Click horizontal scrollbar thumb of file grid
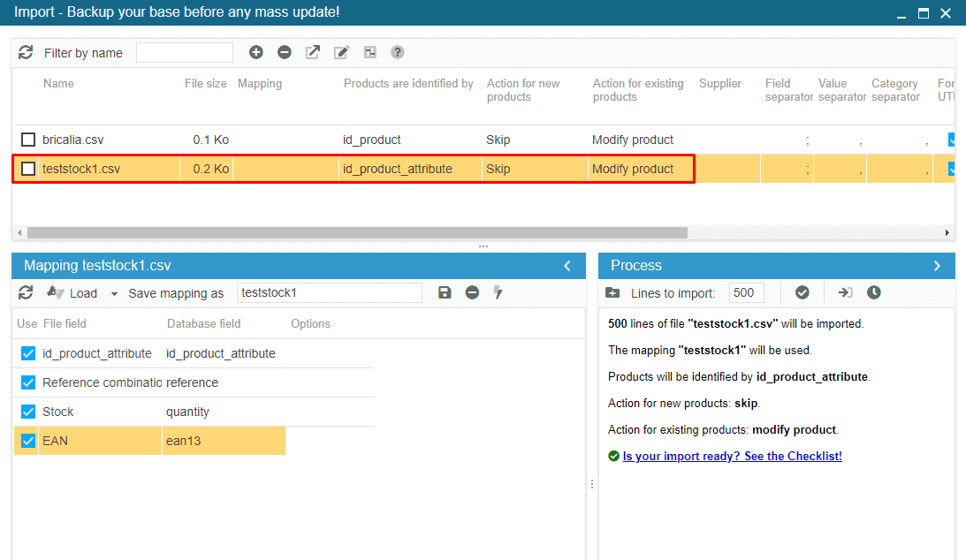The image size is (966, 560). [x=357, y=232]
